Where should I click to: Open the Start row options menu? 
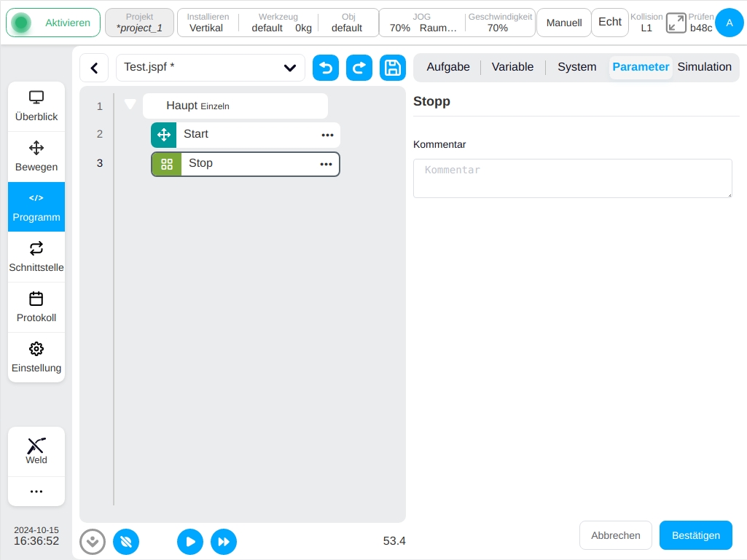tap(327, 135)
